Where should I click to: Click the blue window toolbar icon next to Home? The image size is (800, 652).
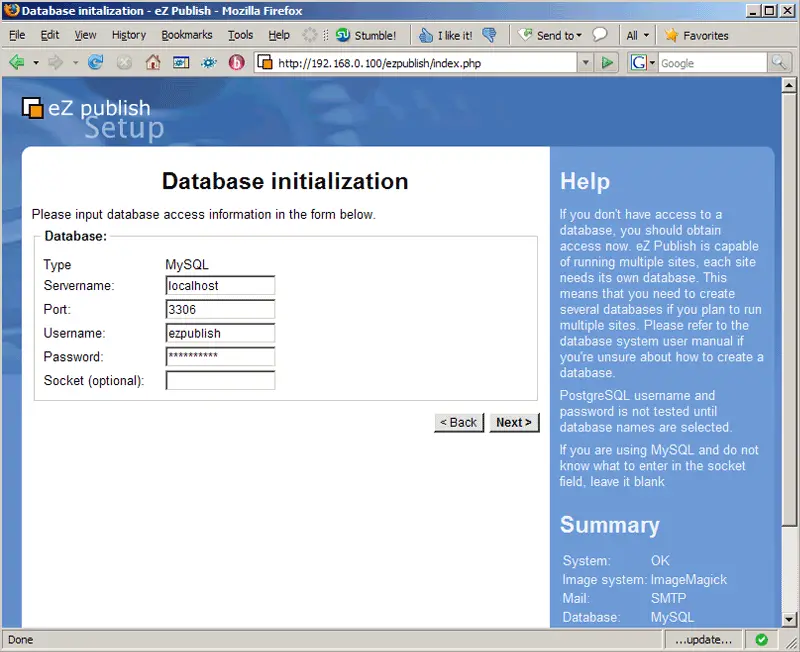[181, 63]
